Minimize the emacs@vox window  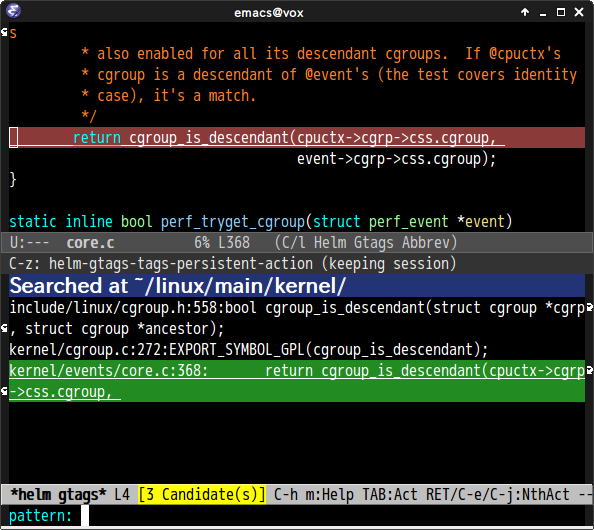click(543, 13)
